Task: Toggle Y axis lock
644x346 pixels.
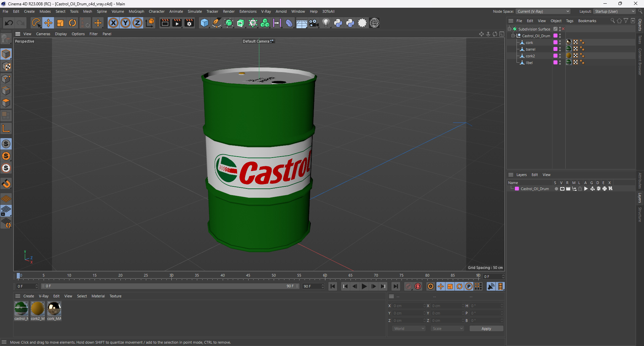Action: click(x=125, y=23)
